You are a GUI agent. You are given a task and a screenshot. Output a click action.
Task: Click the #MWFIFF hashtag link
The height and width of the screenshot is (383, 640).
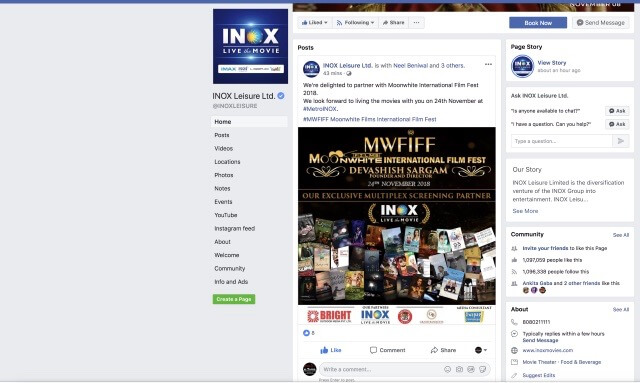tap(316, 119)
